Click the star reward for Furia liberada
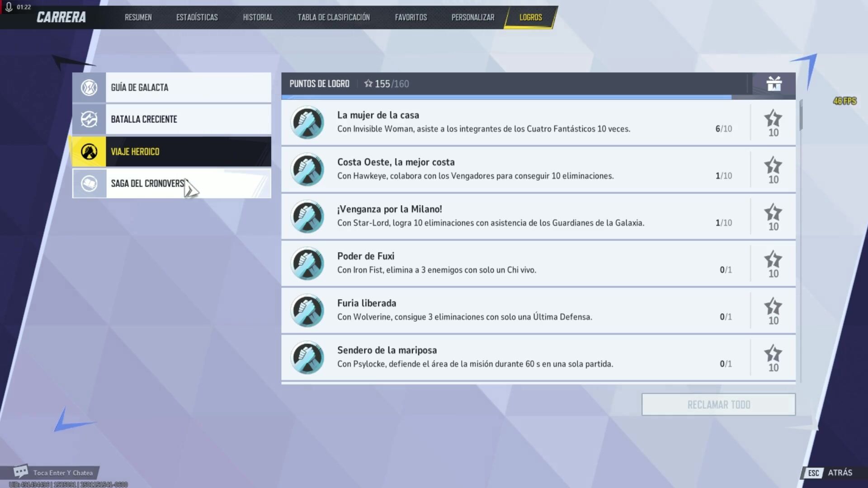Image resolution: width=868 pixels, height=488 pixels. coord(773,311)
